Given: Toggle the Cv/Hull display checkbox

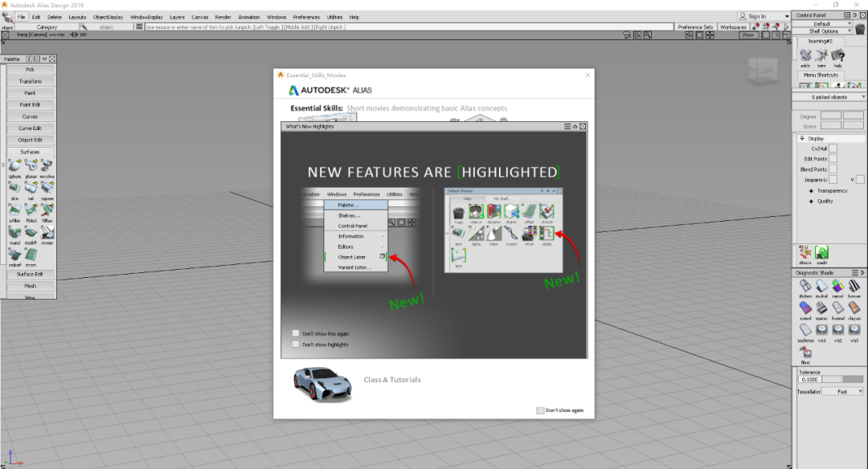Looking at the screenshot, I should [x=833, y=149].
